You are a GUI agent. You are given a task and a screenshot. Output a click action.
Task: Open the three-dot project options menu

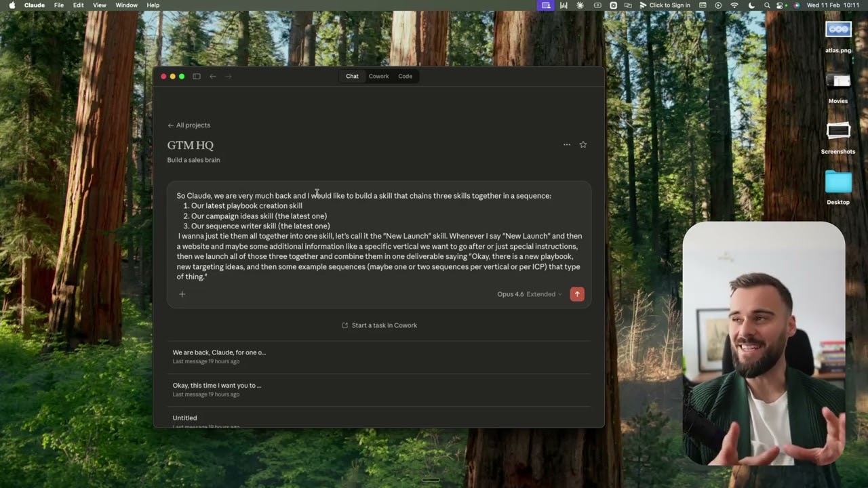567,144
